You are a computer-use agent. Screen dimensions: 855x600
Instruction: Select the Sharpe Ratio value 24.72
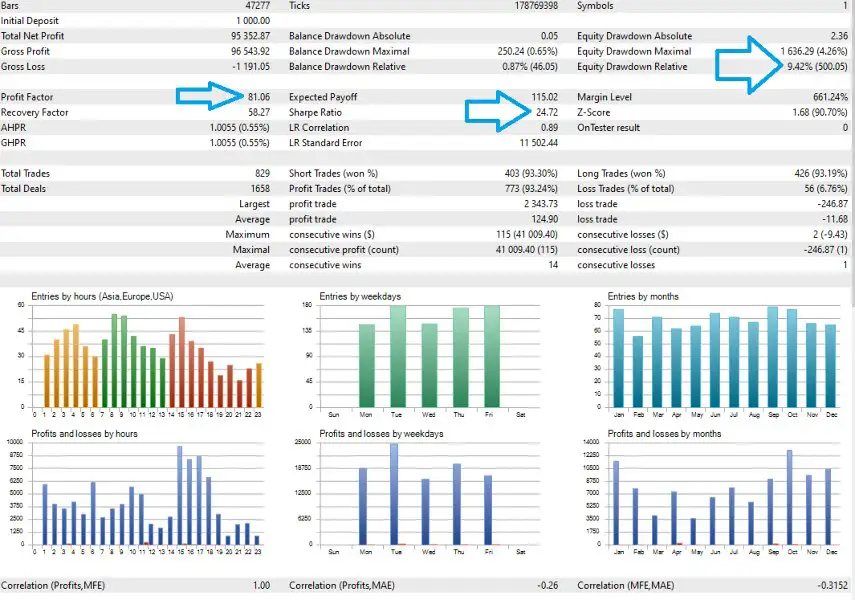pos(543,113)
